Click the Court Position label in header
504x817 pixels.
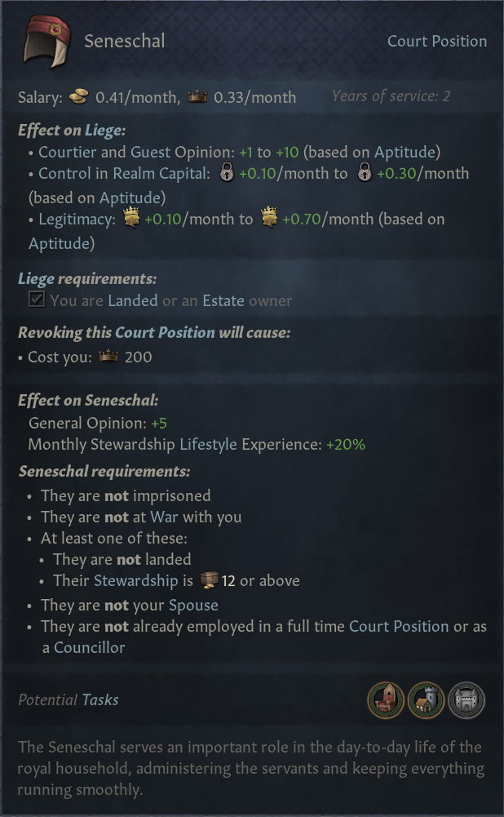click(x=436, y=42)
